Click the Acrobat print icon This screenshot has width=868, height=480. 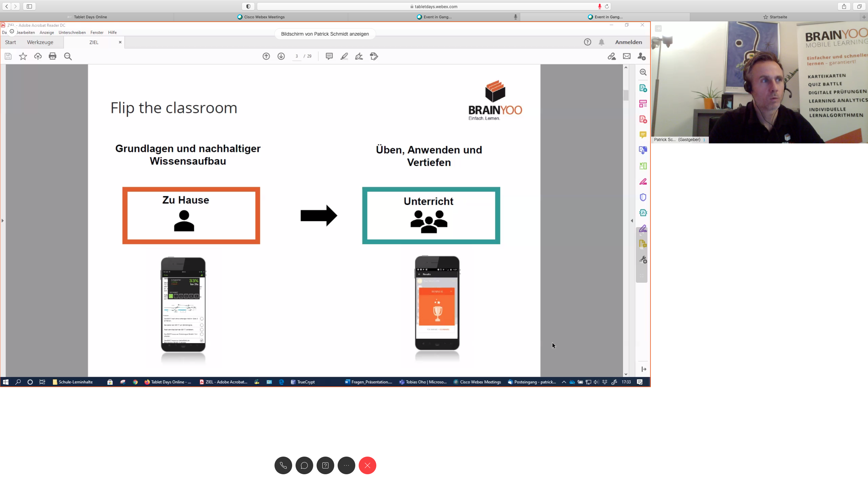[x=53, y=56]
